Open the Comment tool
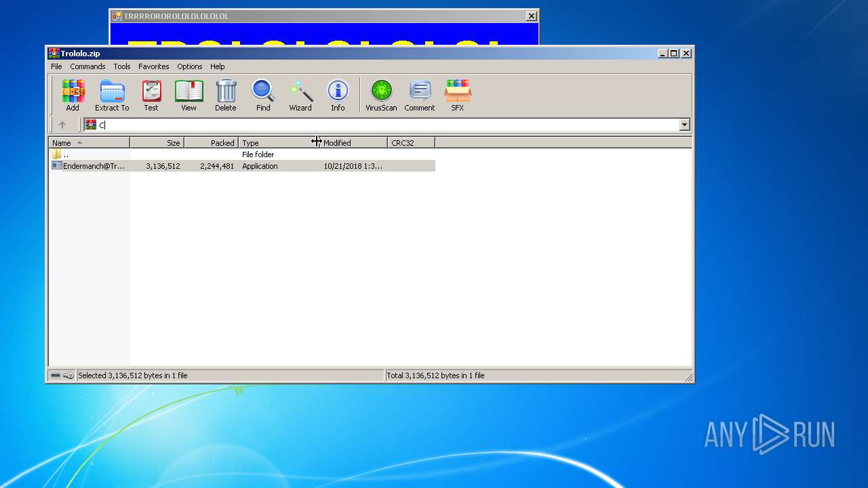Screen dimensions: 868x488 tap(420, 95)
